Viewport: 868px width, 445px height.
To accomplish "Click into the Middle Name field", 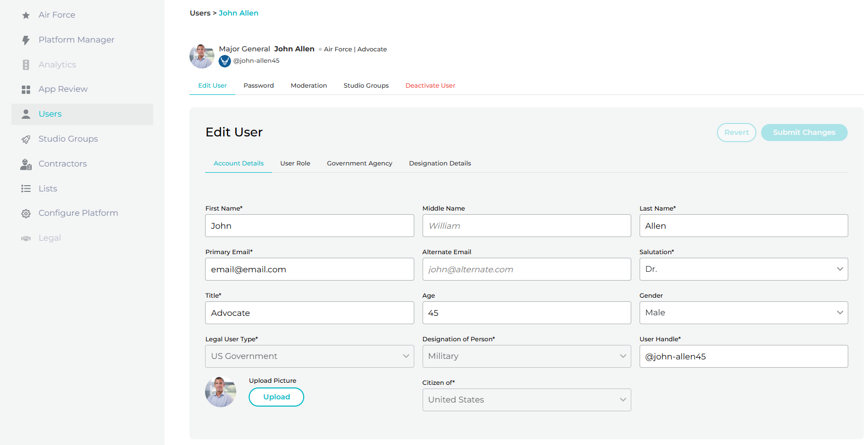I will (x=526, y=226).
